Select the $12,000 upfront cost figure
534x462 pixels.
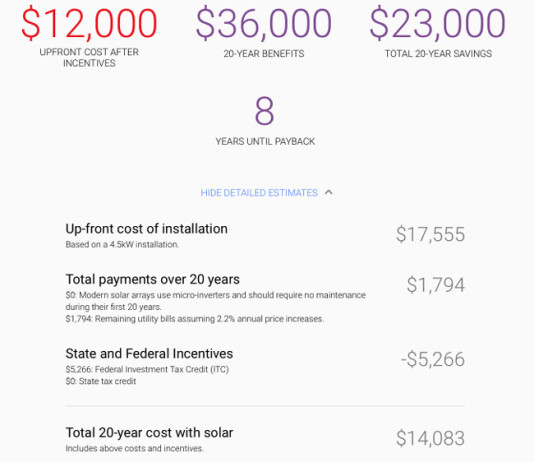click(x=89, y=23)
